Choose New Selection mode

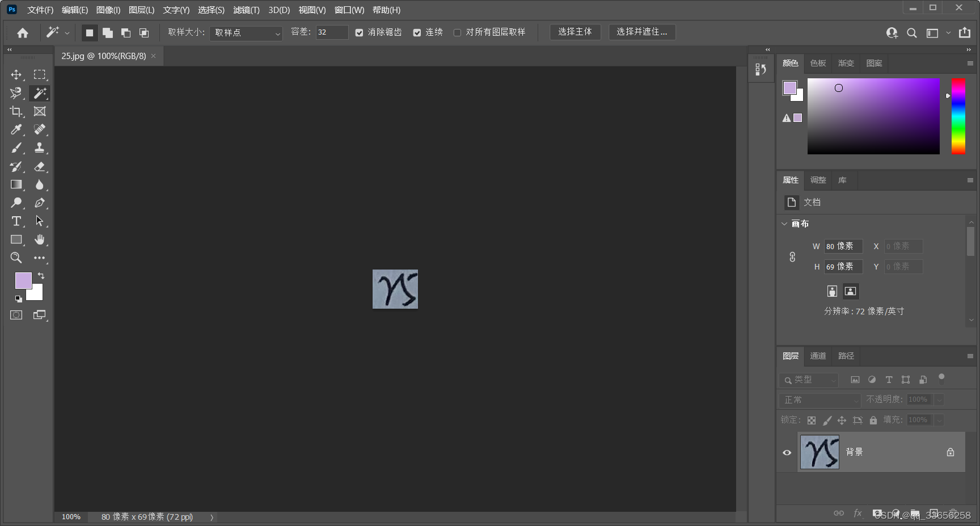pos(89,33)
